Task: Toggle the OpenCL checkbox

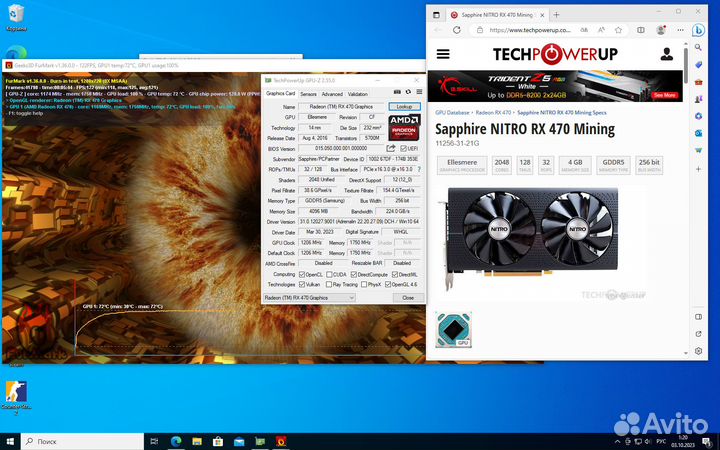Action: pos(302,274)
